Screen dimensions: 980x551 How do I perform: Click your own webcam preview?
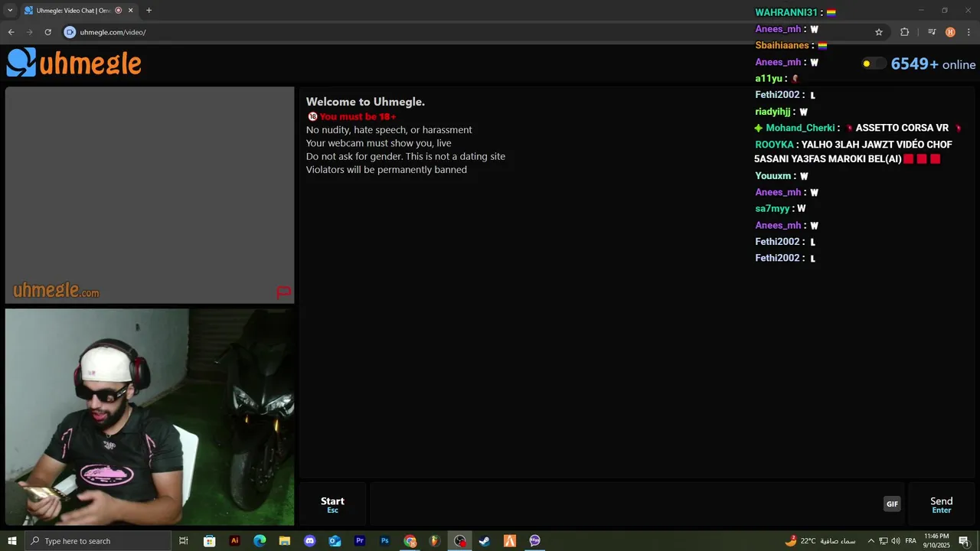pyautogui.click(x=149, y=416)
